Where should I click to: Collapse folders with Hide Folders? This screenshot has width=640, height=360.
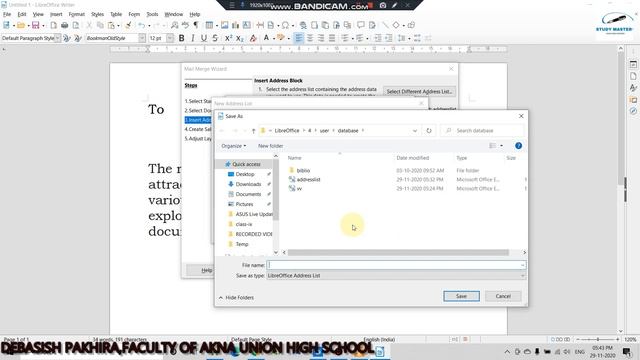[x=236, y=298]
